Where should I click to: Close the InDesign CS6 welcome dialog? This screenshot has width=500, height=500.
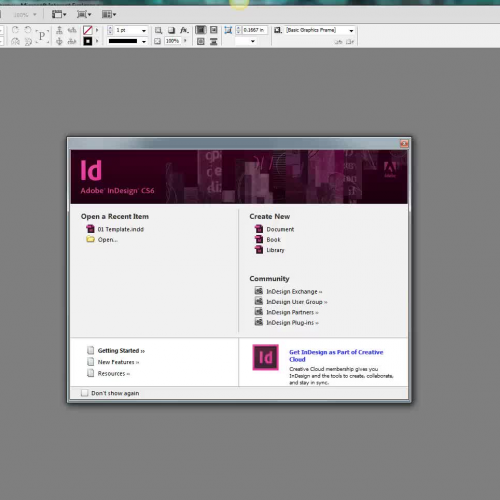(x=404, y=143)
